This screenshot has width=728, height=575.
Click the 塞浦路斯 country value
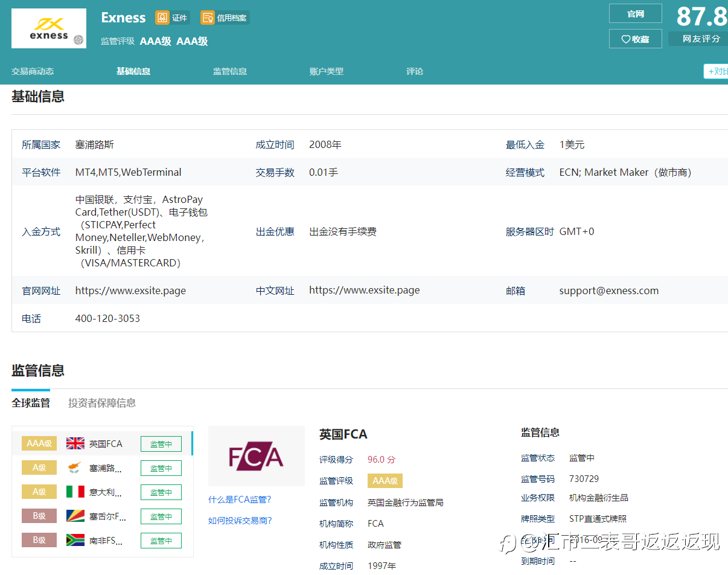click(x=94, y=145)
